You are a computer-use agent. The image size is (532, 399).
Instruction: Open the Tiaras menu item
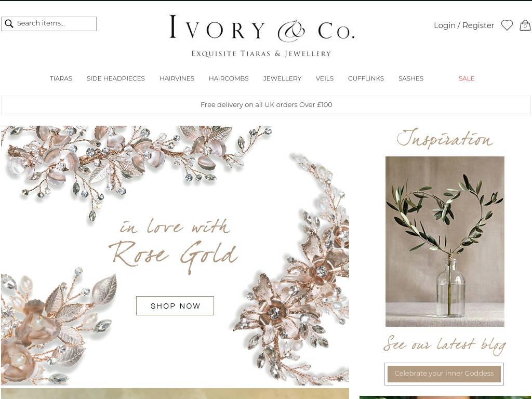[x=61, y=78]
